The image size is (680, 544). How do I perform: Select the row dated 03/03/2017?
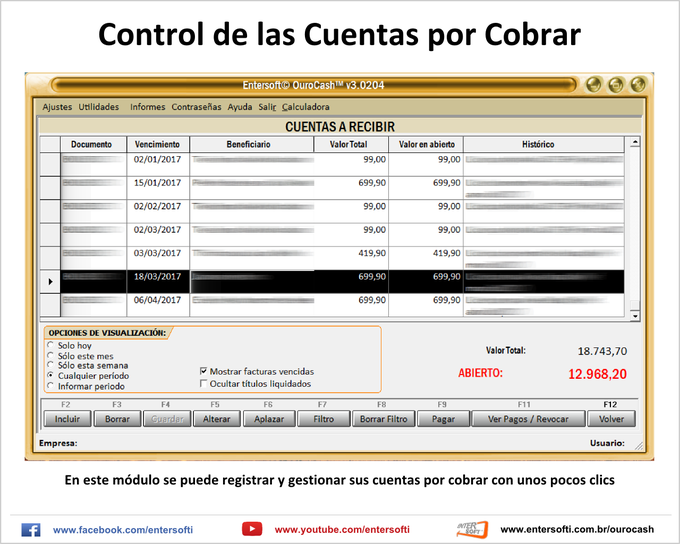point(332,258)
